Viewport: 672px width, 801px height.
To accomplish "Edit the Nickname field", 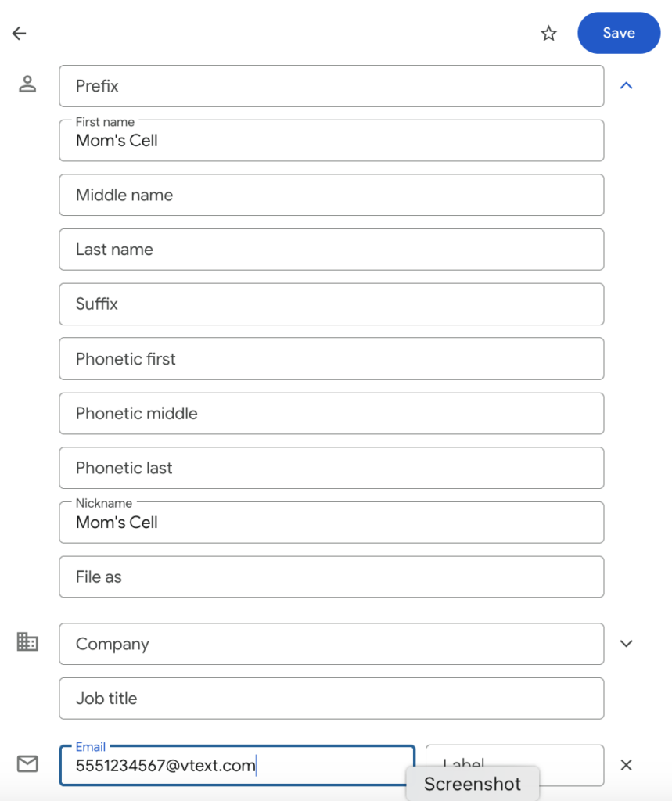I will click(331, 523).
